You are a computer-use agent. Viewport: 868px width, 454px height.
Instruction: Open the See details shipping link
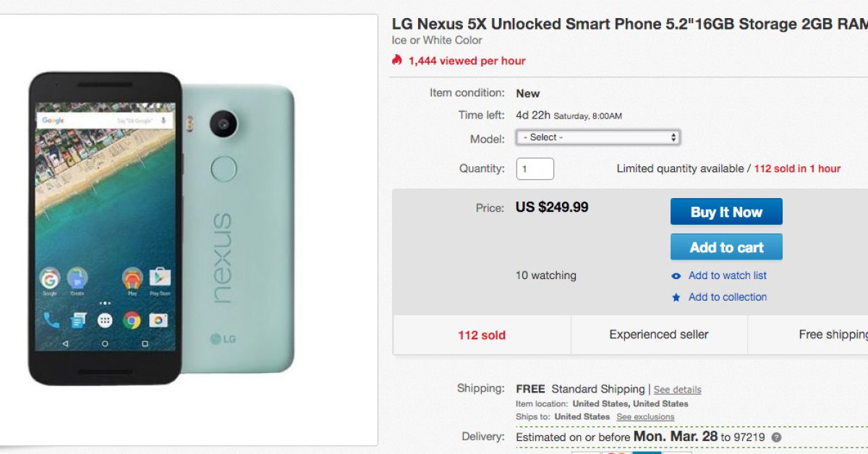(x=677, y=390)
